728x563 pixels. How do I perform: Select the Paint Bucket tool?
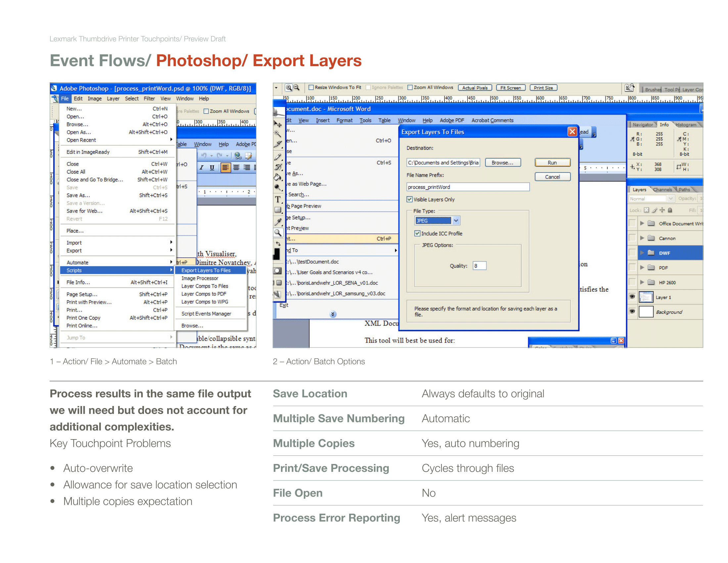278,177
